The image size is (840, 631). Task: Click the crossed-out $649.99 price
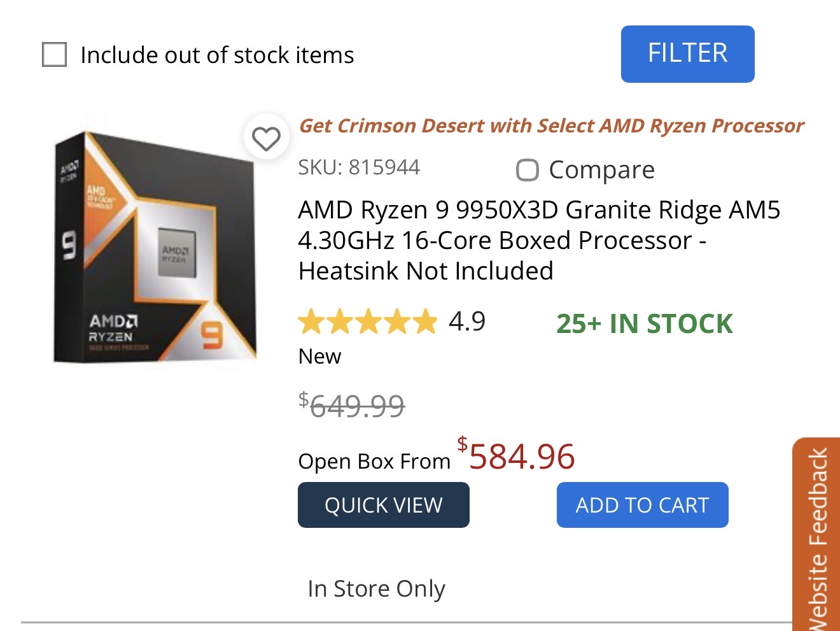pyautogui.click(x=352, y=405)
